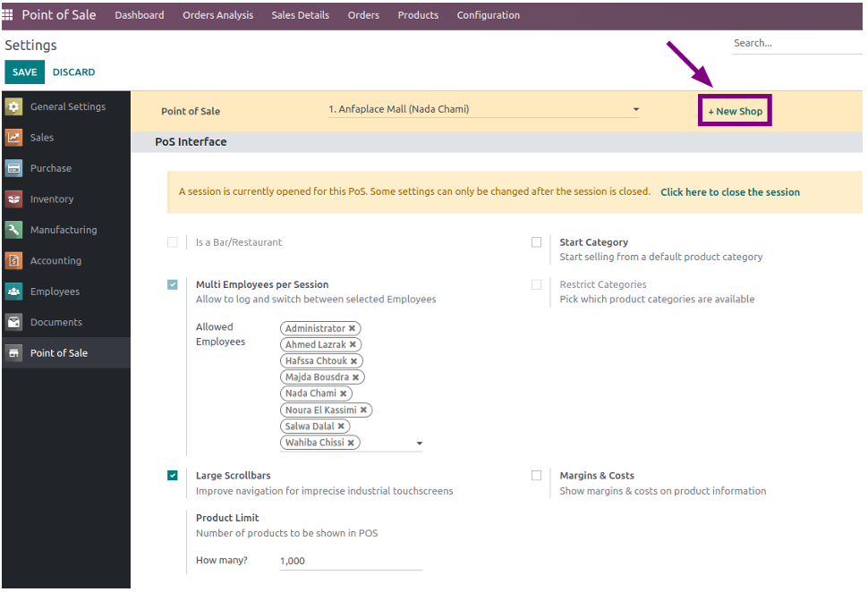Remove Ahmed Lazrak from allowed employees
868x592 pixels.
[353, 344]
